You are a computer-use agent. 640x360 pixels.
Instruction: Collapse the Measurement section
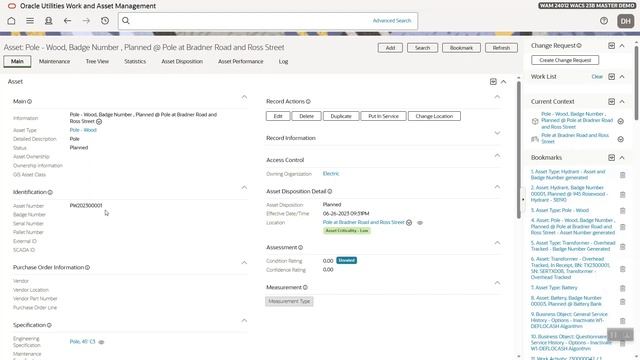497,282
